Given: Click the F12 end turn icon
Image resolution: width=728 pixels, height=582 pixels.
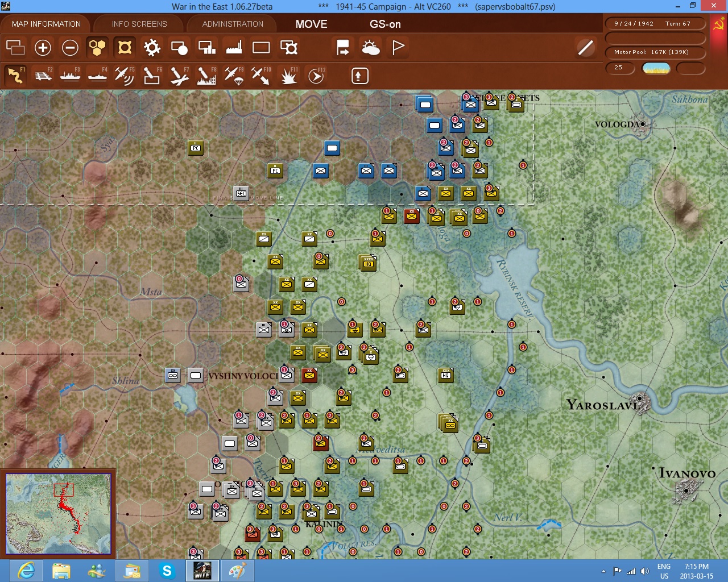Looking at the screenshot, I should tap(316, 76).
